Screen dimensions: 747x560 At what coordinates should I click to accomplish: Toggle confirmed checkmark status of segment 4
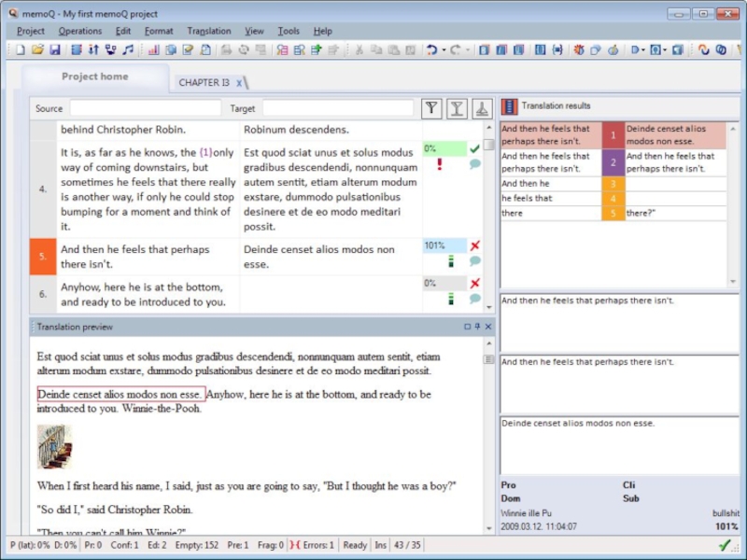click(474, 149)
